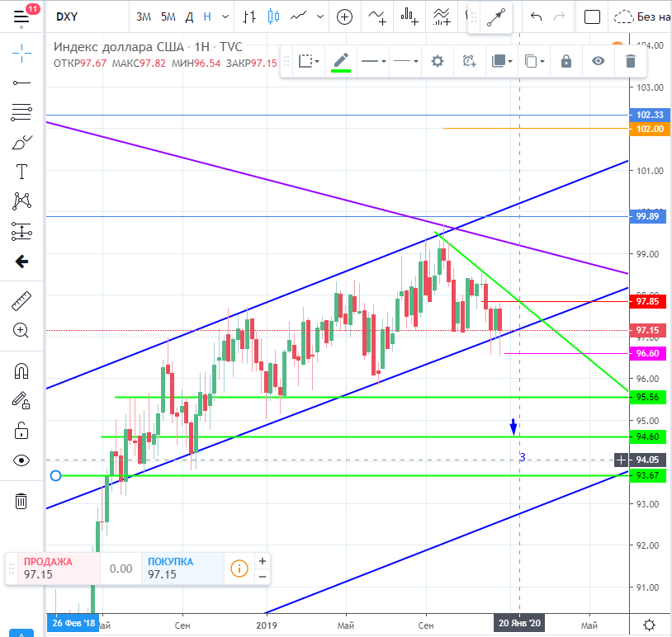
Task: Select the Д daily timeframe
Action: pos(189,17)
